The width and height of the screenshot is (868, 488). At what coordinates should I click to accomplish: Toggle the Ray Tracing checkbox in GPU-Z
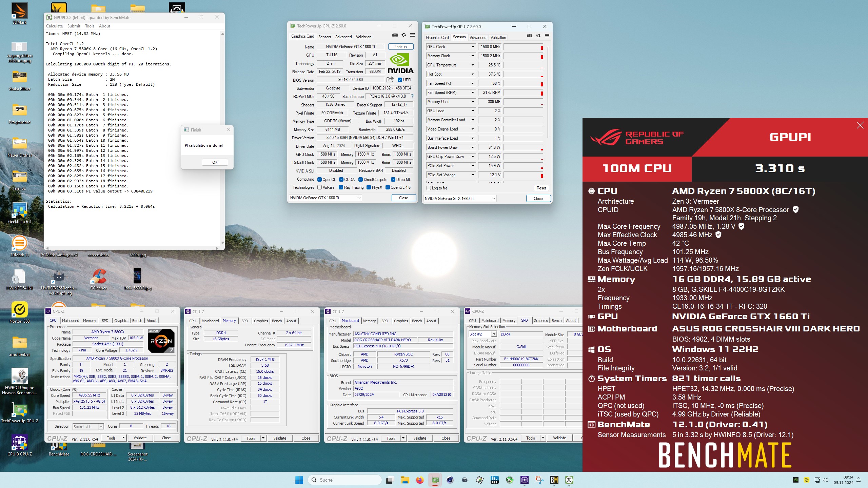pos(341,187)
